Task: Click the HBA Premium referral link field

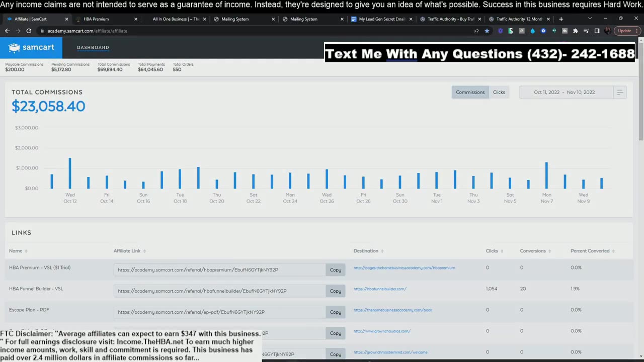Action: [x=220, y=270]
